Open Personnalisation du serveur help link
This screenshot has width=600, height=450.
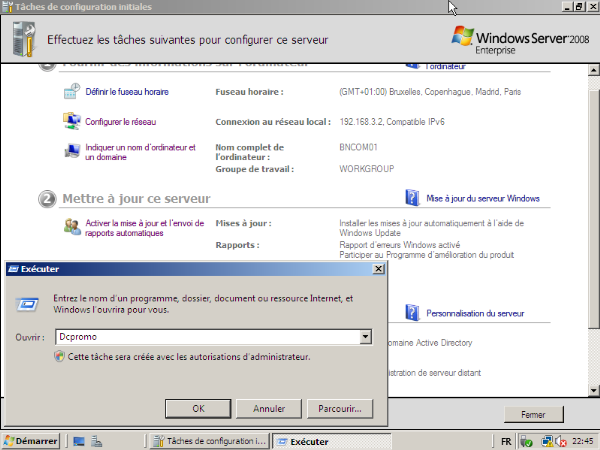pos(475,313)
